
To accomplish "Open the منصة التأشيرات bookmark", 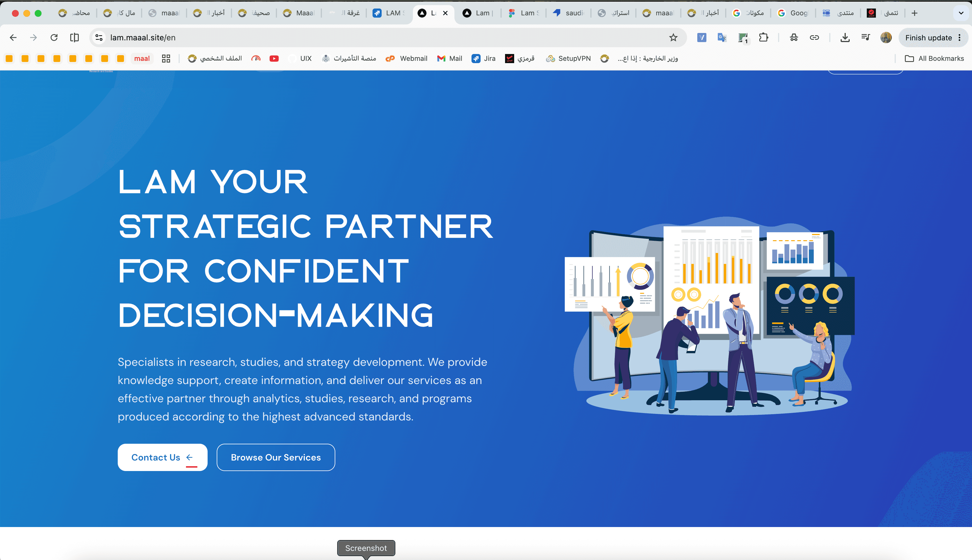I will (x=349, y=59).
